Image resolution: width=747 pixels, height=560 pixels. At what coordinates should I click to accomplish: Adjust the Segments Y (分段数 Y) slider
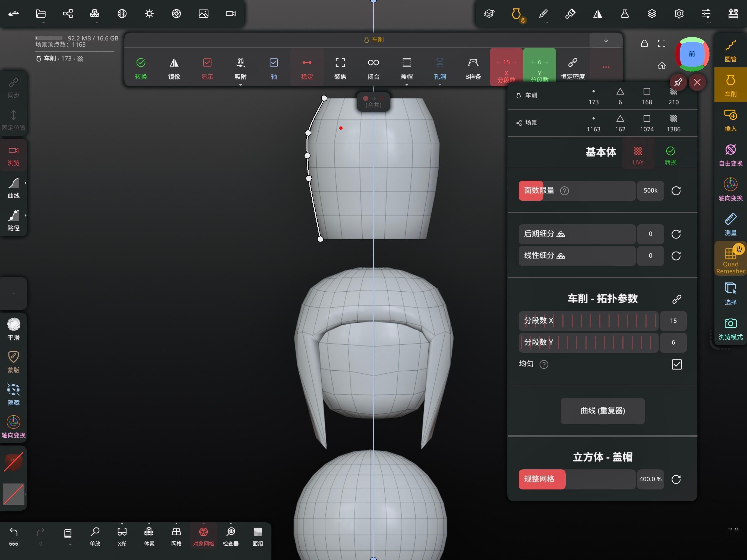point(588,342)
